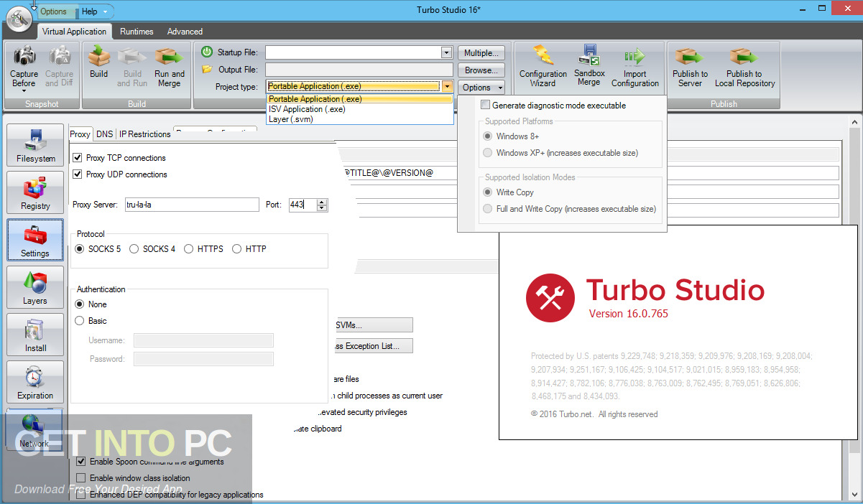863x504 pixels.
Task: Click the green Startup File power icon
Action: tap(207, 52)
